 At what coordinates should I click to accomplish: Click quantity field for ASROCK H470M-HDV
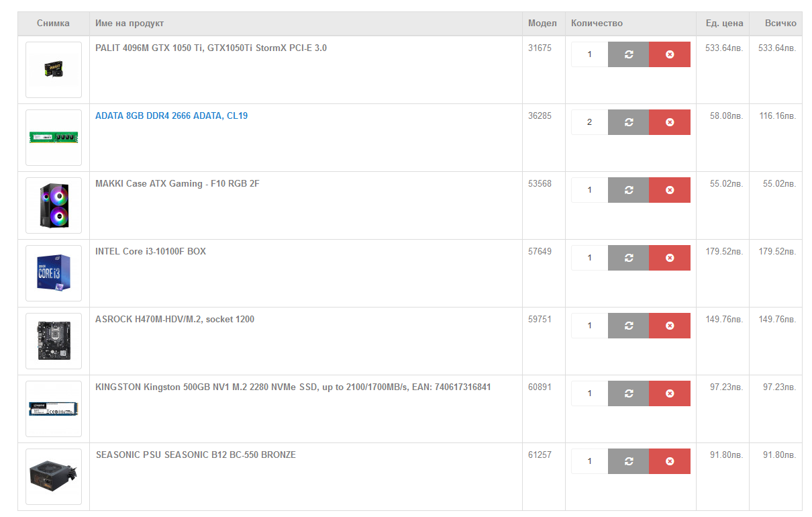click(x=589, y=326)
